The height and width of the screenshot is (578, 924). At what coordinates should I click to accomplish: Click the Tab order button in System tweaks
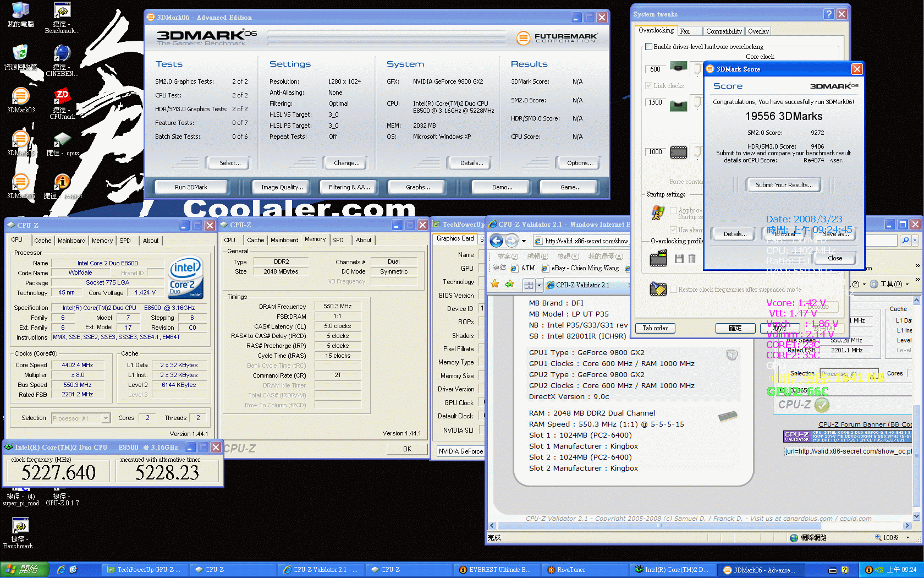point(655,328)
